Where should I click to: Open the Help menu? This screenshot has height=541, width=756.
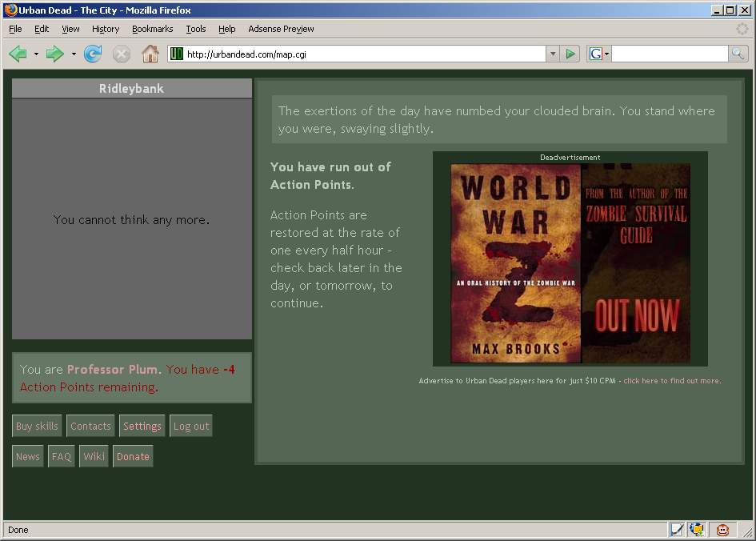pyautogui.click(x=226, y=29)
